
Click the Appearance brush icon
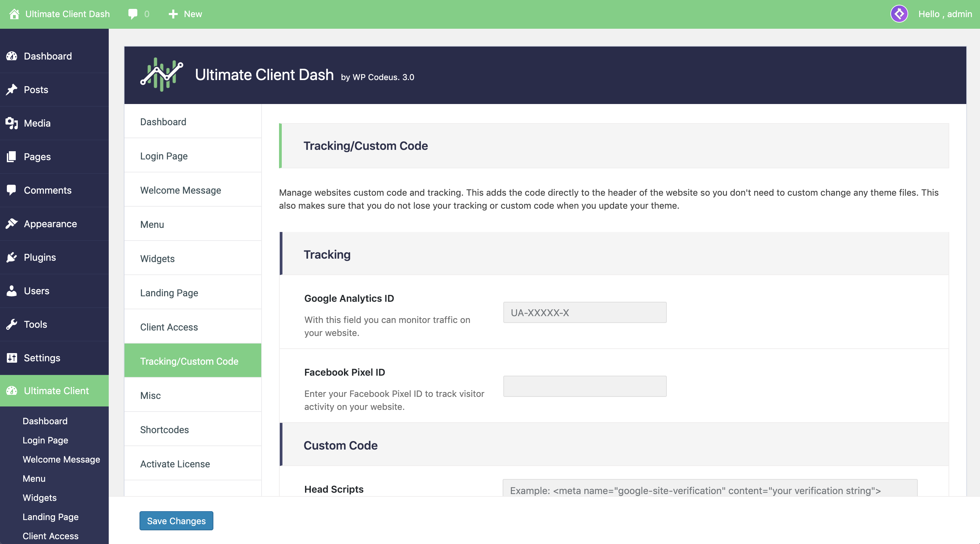pyautogui.click(x=12, y=224)
